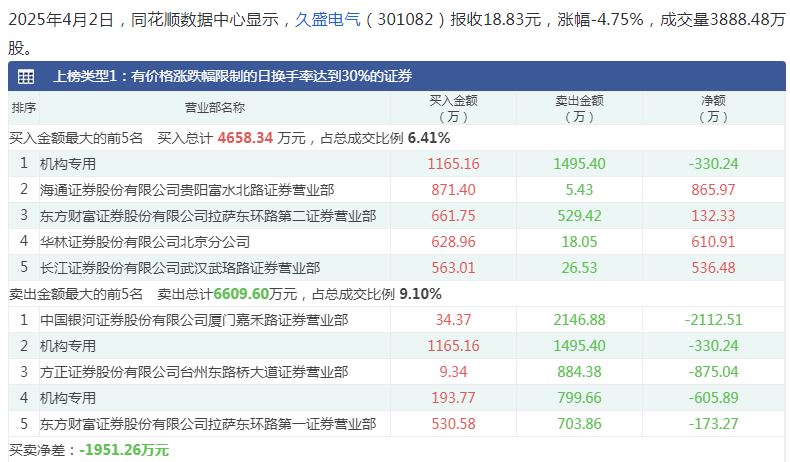Select the 上榜类型1 header title text
The image size is (790, 462).
[232, 76]
